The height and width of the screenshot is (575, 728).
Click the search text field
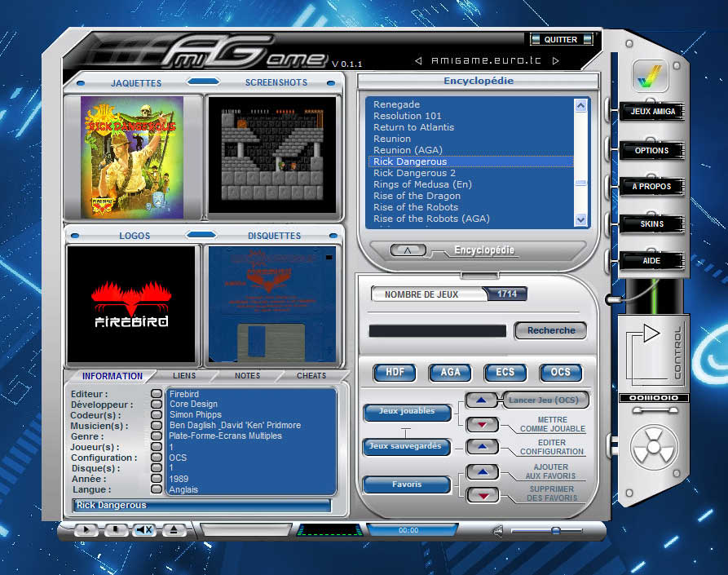tap(437, 330)
